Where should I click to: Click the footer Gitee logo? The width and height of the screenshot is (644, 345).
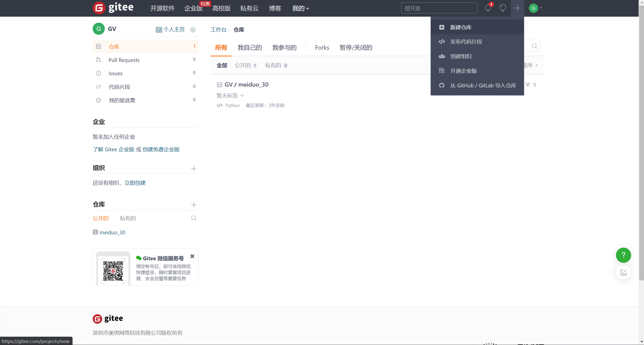click(108, 318)
